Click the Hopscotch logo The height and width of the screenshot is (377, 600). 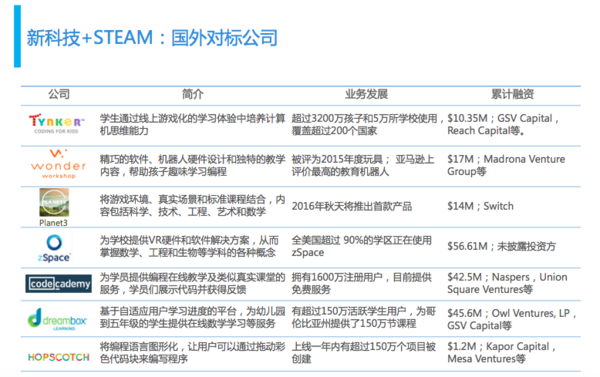pos(59,357)
